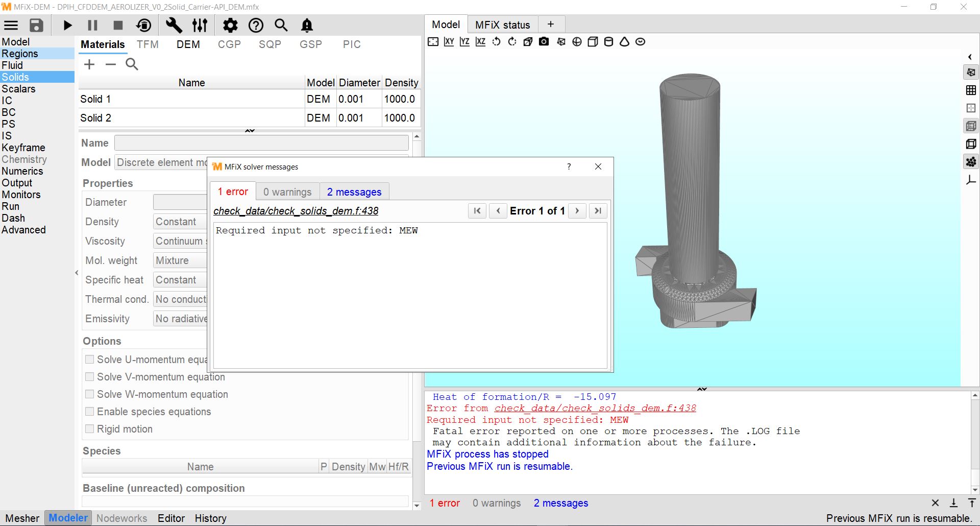
Task: Enable Solve V-momentum equation checkbox
Action: 90,377
